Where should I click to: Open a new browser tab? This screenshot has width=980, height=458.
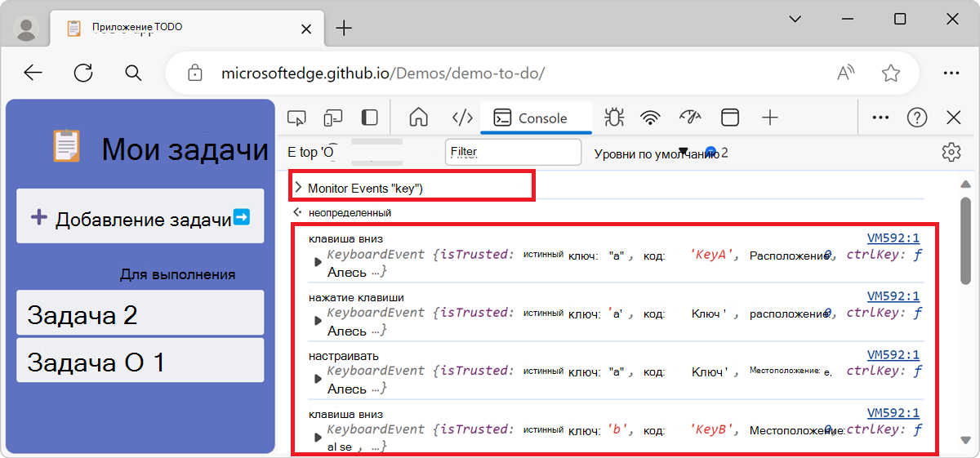[345, 29]
